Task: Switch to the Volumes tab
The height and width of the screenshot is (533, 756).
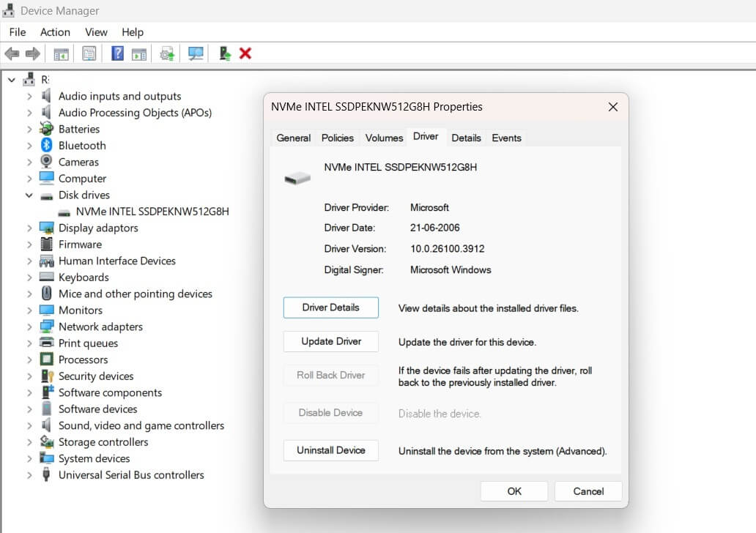Action: coord(384,138)
